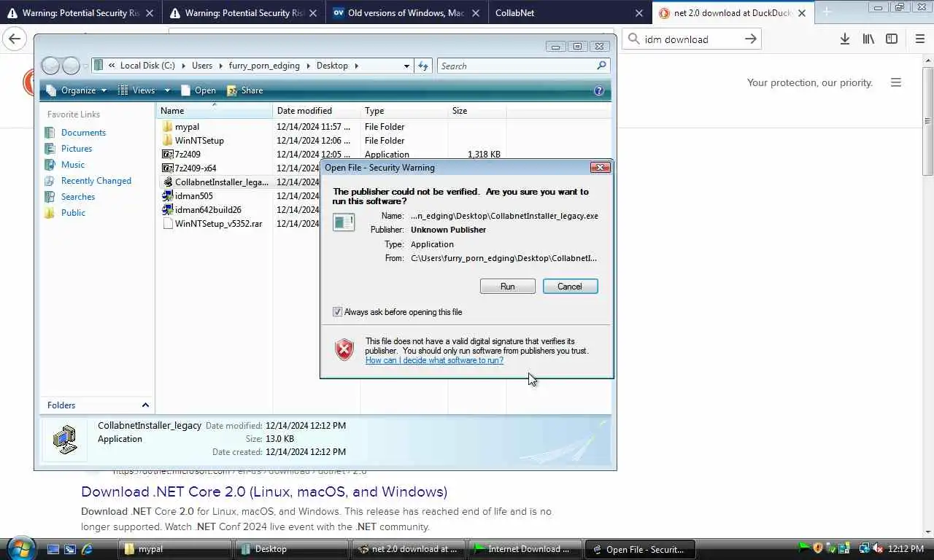Open a new browser tab

tap(827, 12)
